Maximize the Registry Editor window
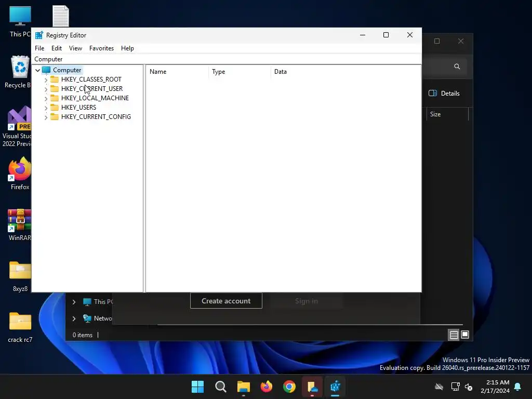Image resolution: width=532 pixels, height=399 pixels. pyautogui.click(x=386, y=35)
